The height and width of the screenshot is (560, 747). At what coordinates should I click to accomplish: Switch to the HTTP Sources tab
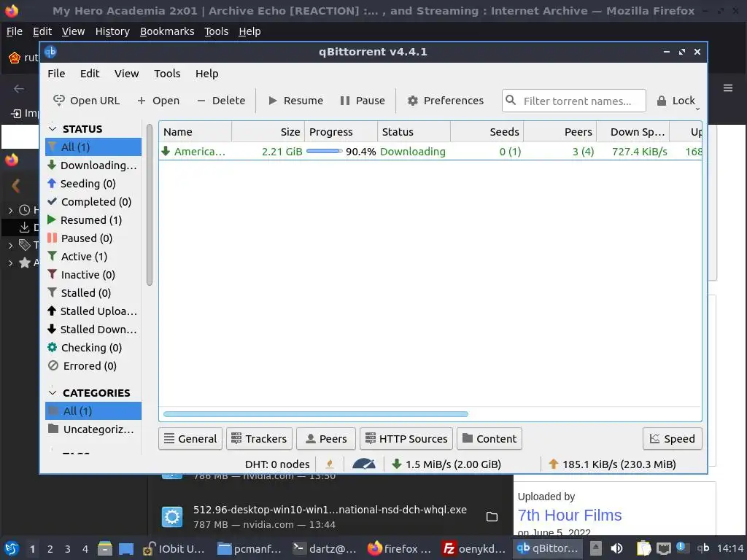(406, 438)
